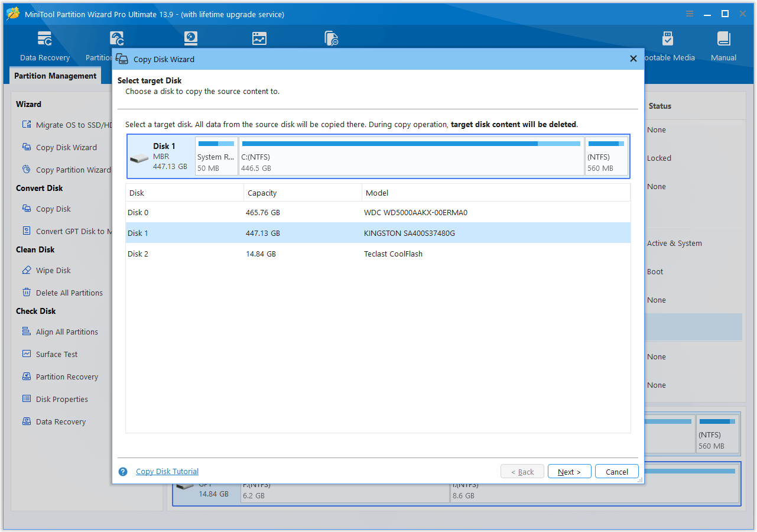Open Data Recovery in the Check Disk sidebar list
This screenshot has width=757, height=532.
point(54,421)
